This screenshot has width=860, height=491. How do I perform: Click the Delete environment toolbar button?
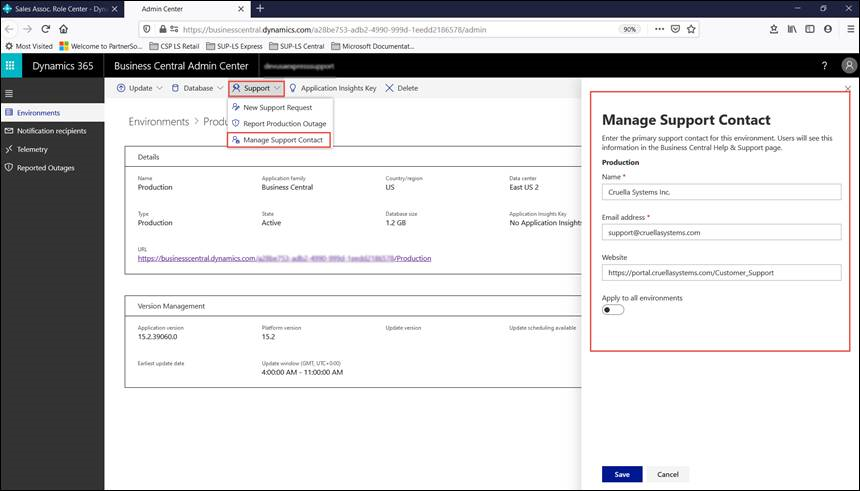(401, 88)
